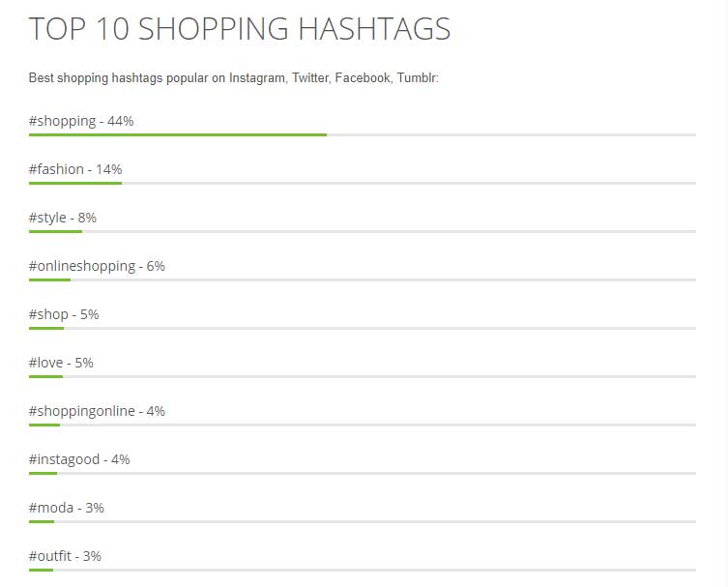Viewport: 728px width, 587px height.
Task: Click the 'Best shopping hashtags popular' subtitle text
Action: tap(234, 77)
